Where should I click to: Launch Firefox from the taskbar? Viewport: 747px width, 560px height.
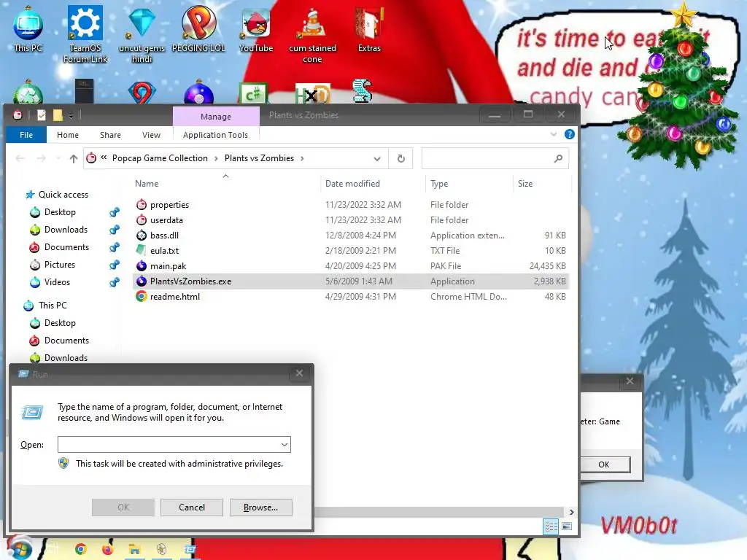point(108,549)
